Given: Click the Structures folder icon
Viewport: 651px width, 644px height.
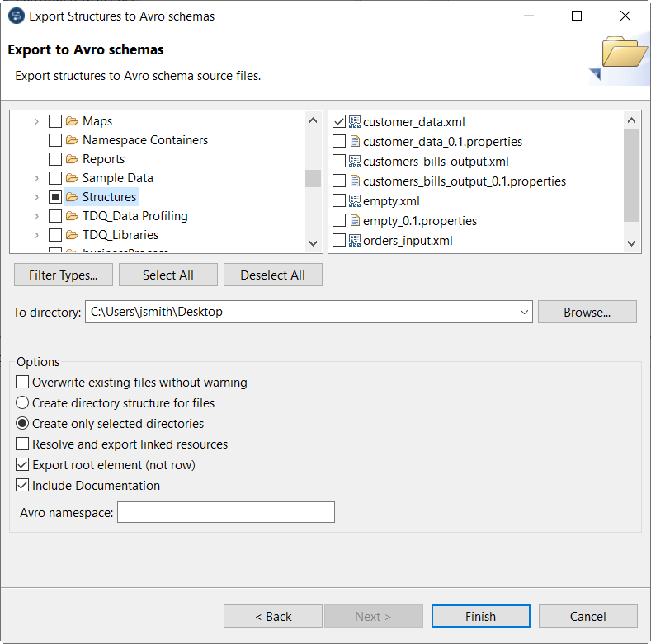Looking at the screenshot, I should coord(73,197).
